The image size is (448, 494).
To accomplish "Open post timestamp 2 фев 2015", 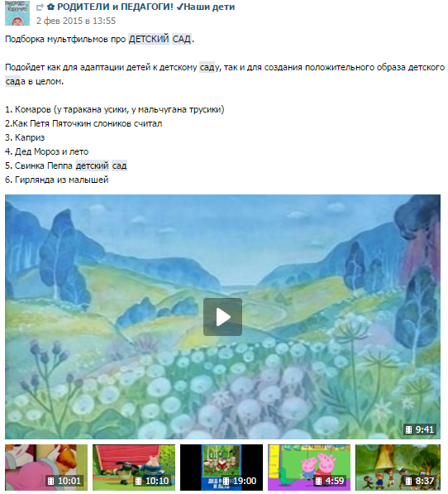I will [76, 21].
